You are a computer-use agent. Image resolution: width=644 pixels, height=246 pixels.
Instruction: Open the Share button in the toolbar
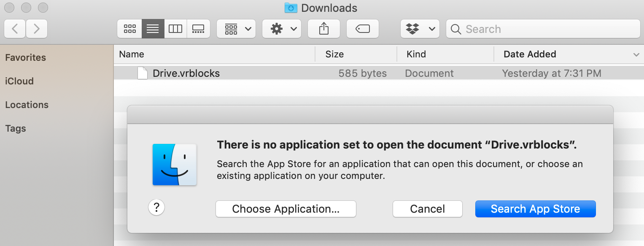[323, 29]
